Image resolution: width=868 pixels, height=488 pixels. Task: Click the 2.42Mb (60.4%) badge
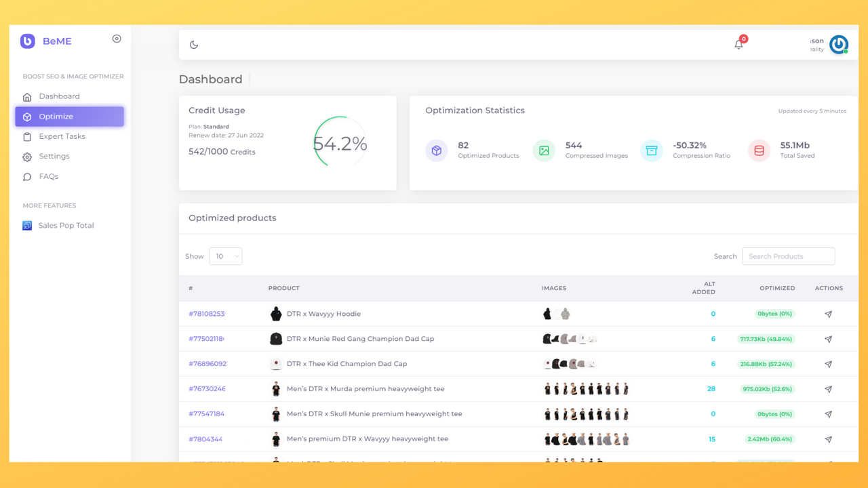[770, 439]
